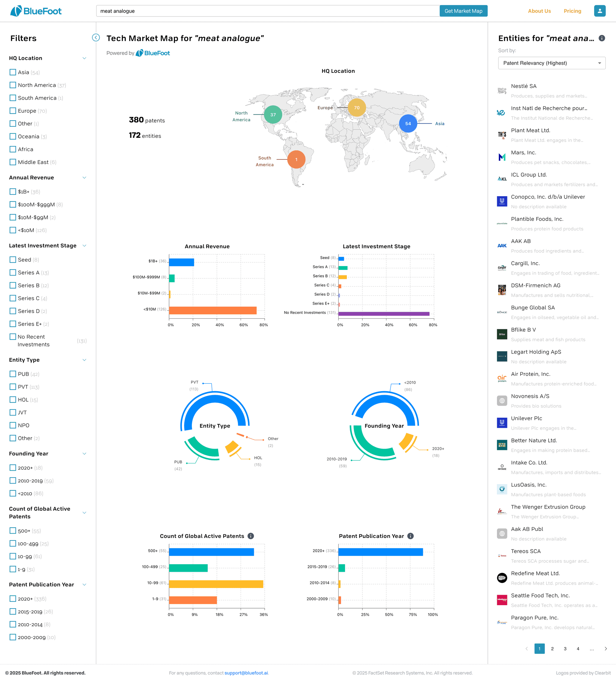Collapse the Founding Year filter section
616x681 pixels.
tap(85, 454)
